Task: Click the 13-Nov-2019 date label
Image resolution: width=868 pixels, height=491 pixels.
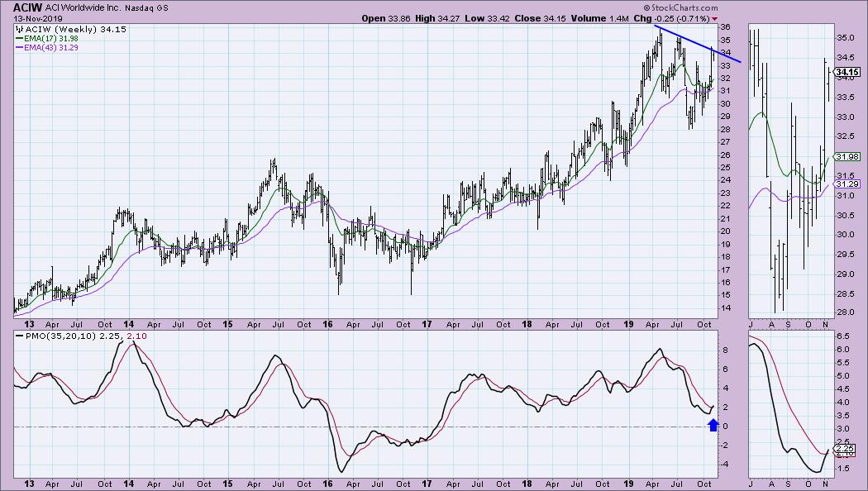Action: tap(30, 17)
